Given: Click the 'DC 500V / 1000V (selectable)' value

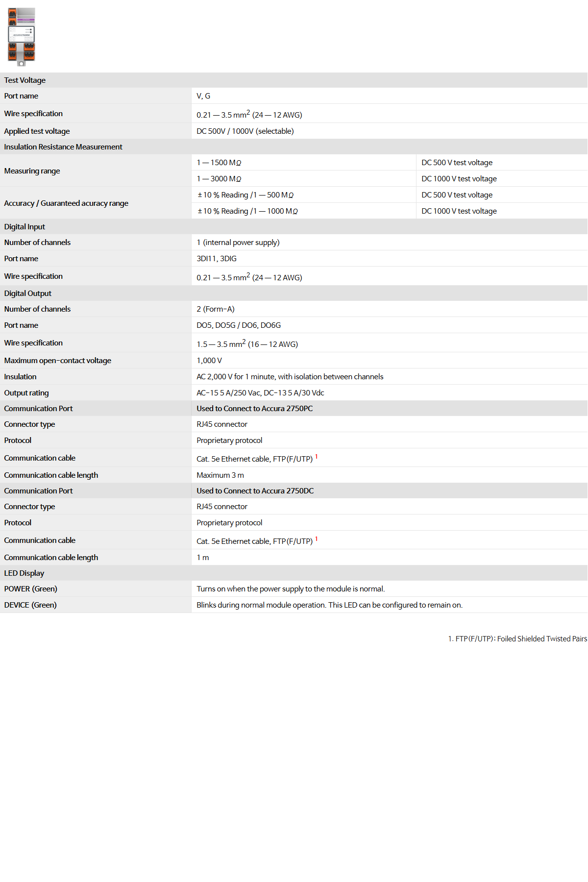Looking at the screenshot, I should [245, 131].
